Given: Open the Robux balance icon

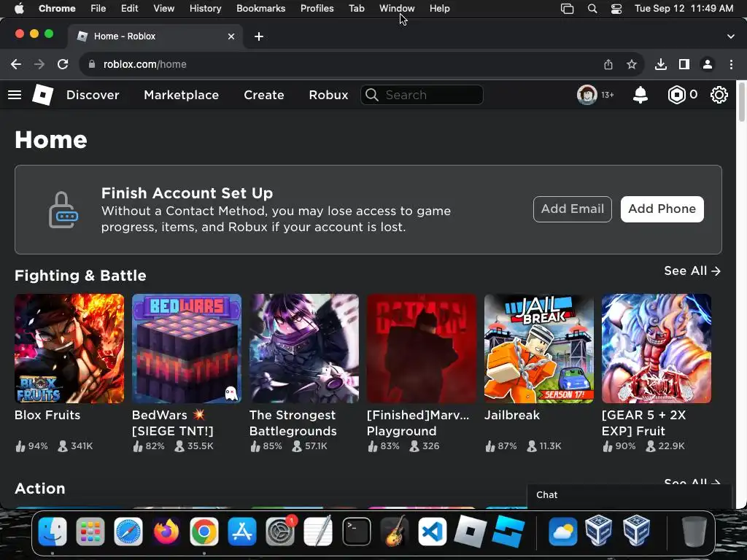Looking at the screenshot, I should 676,95.
